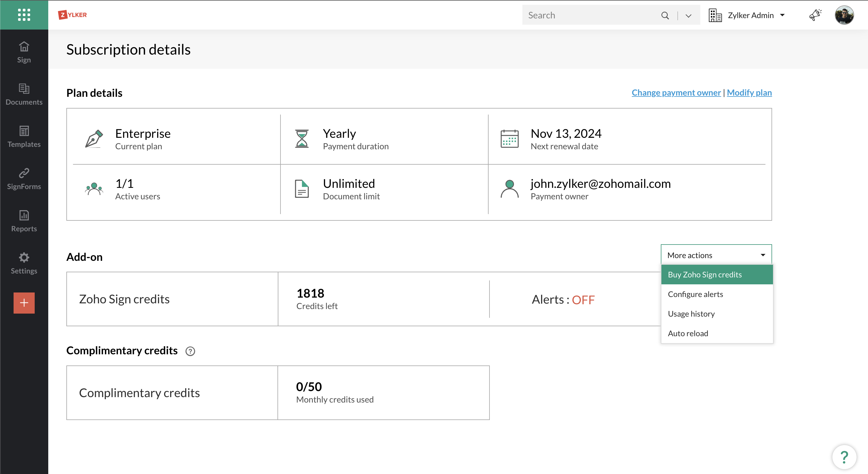Choose Configure alerts menu item
This screenshot has width=868, height=474.
[695, 294]
